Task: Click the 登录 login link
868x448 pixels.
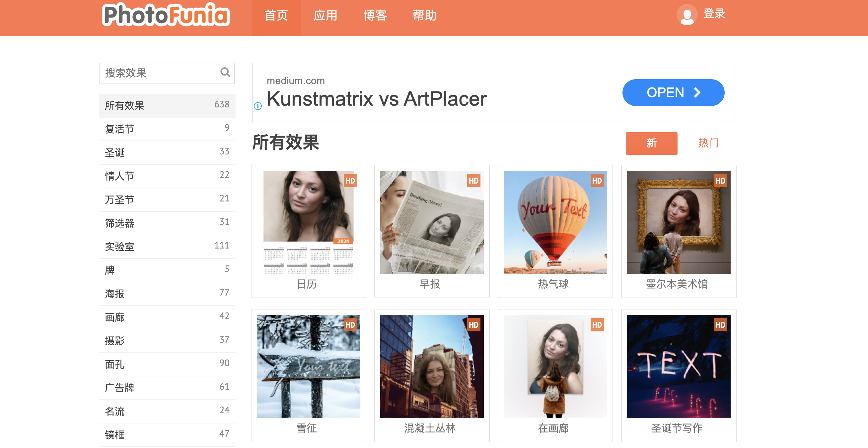Action: pos(714,14)
